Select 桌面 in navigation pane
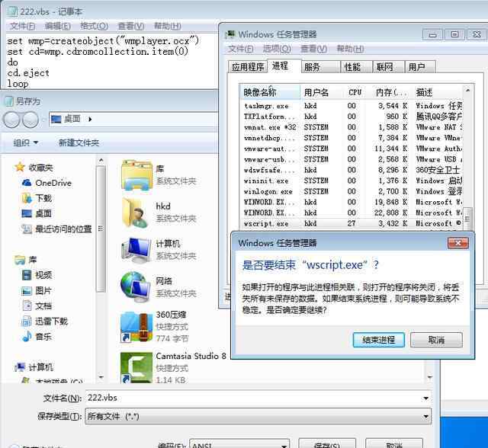This screenshot has height=448, width=488. click(37, 213)
